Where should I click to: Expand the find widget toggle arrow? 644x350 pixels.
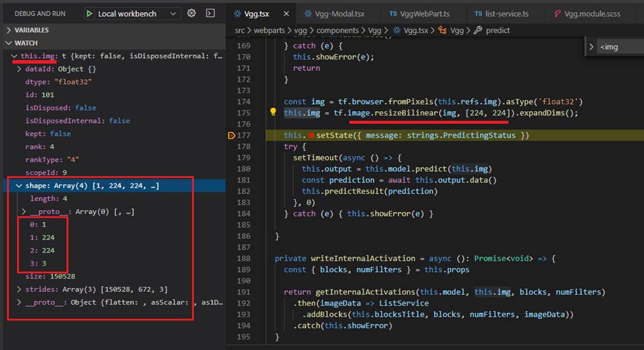591,47
